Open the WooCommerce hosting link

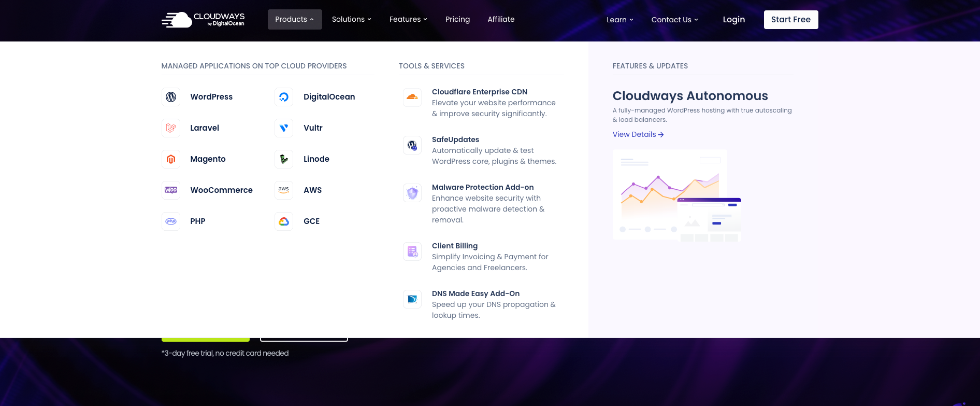pyautogui.click(x=221, y=190)
